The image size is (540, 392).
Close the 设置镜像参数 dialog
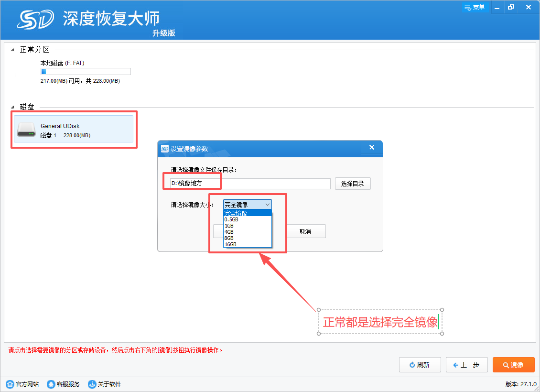click(x=371, y=148)
